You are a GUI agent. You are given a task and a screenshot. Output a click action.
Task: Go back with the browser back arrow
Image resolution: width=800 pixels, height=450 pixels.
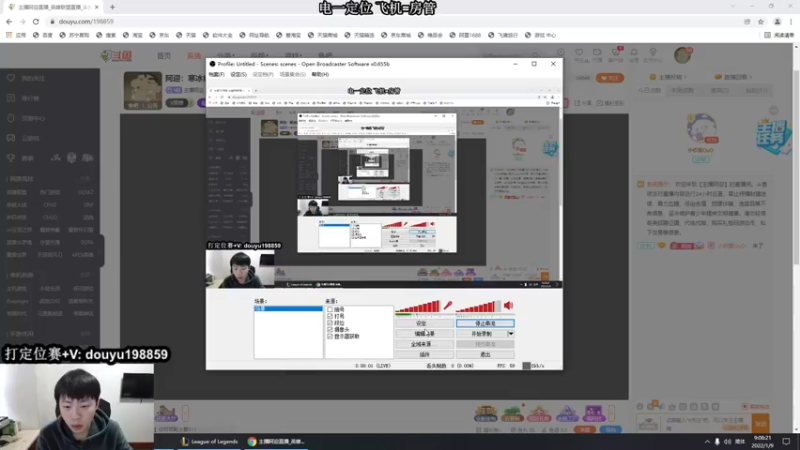coord(9,21)
